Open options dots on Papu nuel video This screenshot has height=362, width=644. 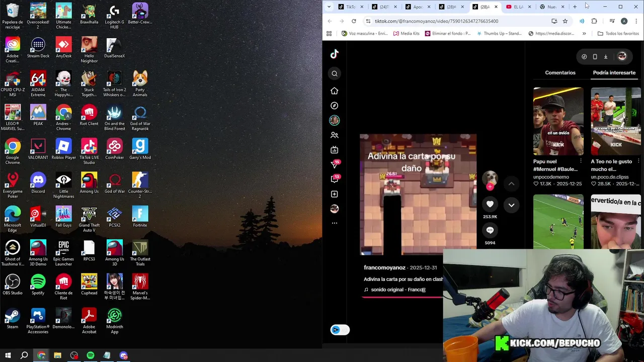[x=581, y=161]
